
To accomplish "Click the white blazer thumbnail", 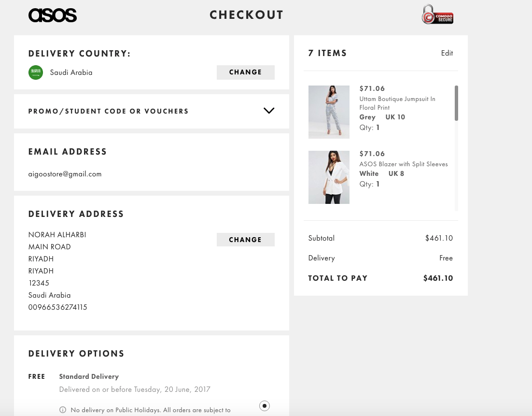I will [329, 177].
